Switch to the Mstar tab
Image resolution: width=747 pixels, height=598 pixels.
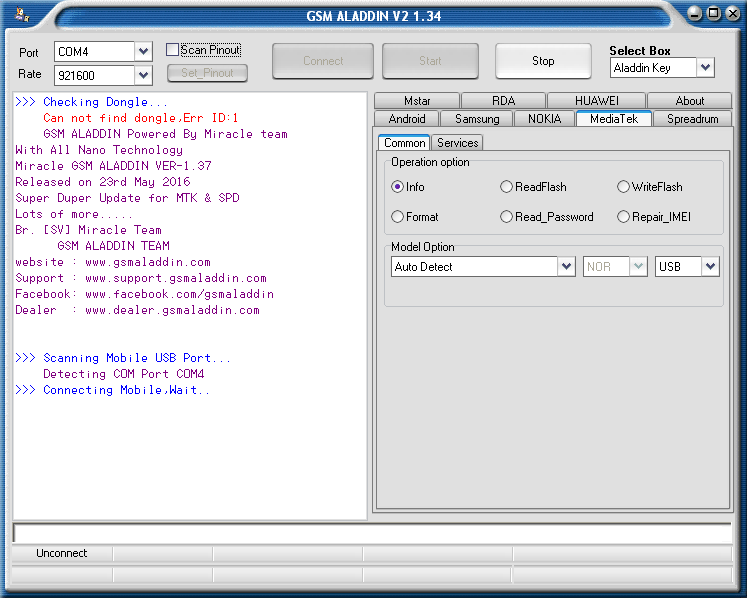click(x=417, y=101)
